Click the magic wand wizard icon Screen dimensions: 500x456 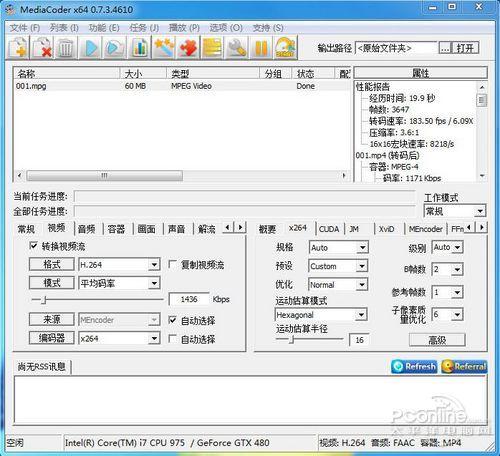coord(164,48)
